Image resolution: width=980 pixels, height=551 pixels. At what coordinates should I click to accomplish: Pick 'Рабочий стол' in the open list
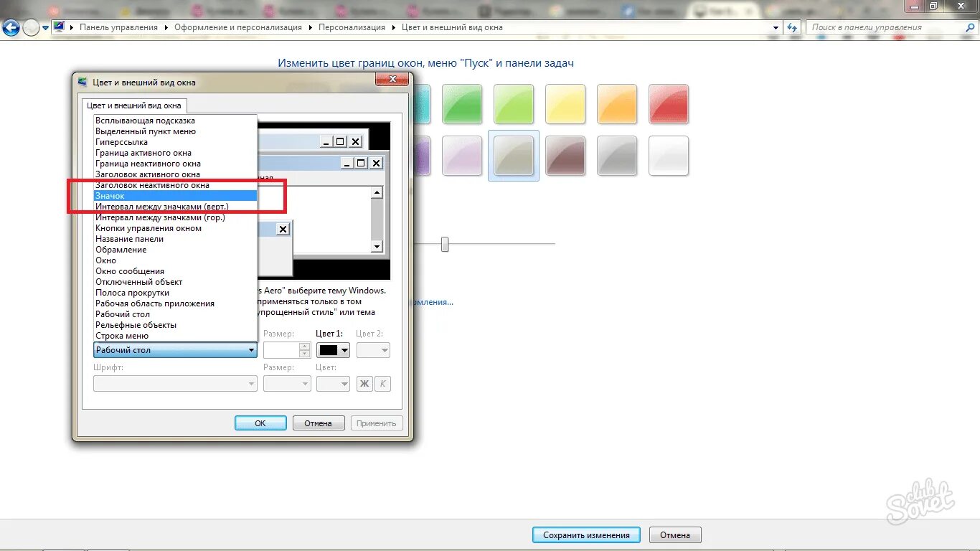pyautogui.click(x=175, y=314)
